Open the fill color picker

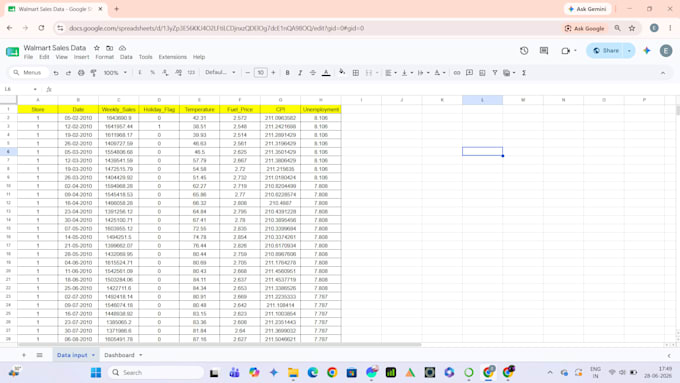(x=342, y=72)
